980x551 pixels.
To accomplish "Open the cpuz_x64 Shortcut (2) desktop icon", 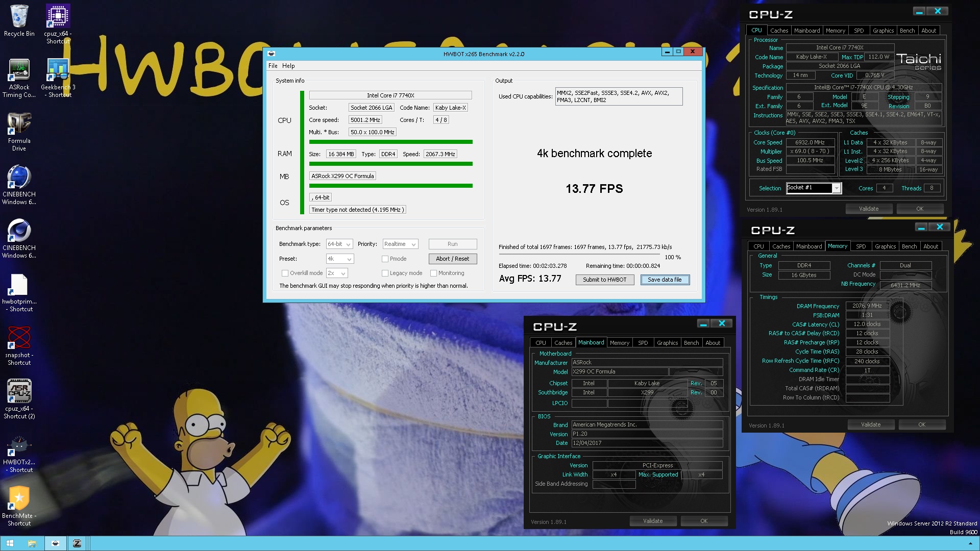I will [19, 399].
